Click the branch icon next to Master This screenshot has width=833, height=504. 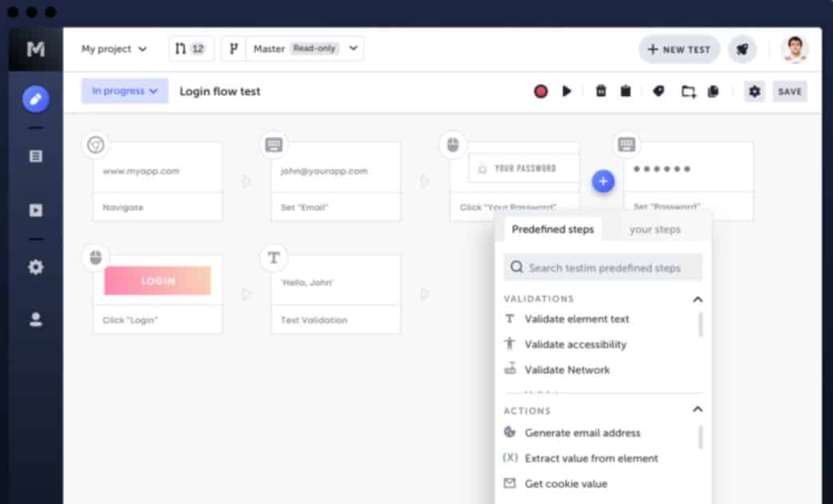[234, 49]
